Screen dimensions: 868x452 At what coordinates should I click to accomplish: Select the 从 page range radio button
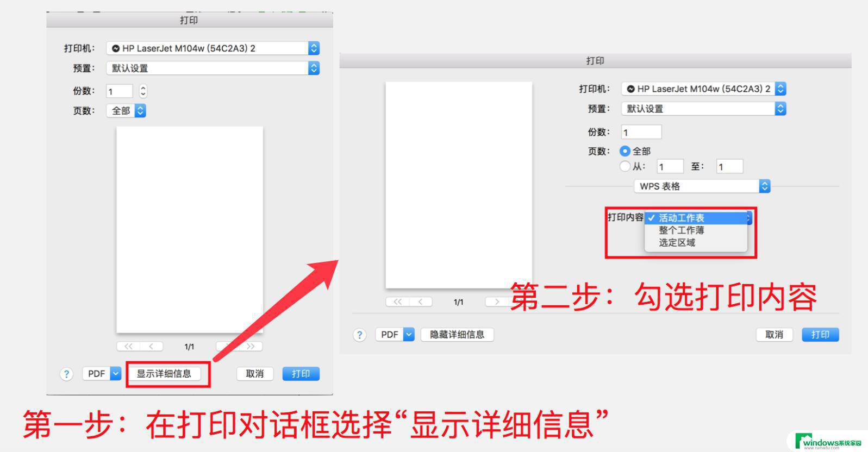point(625,166)
